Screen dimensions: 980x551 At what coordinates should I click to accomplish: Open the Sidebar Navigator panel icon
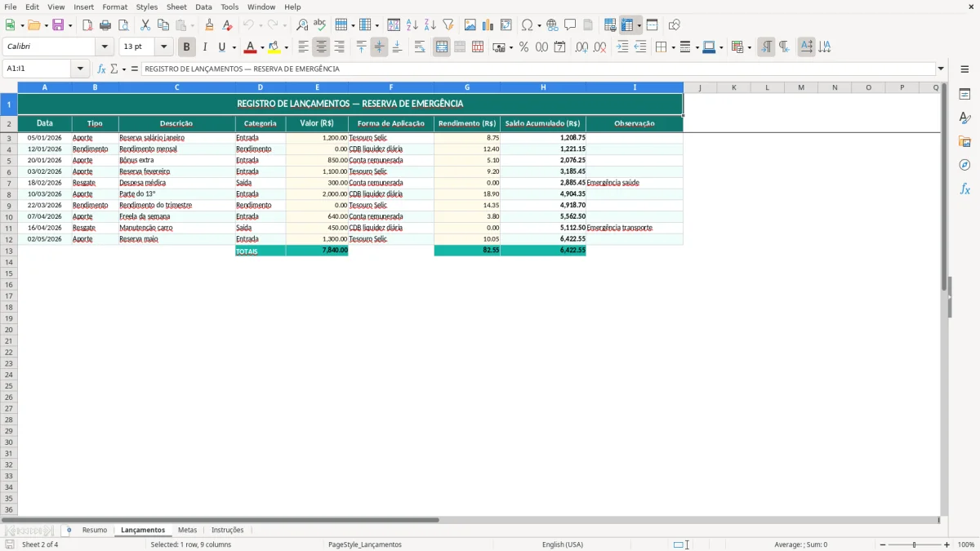[964, 165]
